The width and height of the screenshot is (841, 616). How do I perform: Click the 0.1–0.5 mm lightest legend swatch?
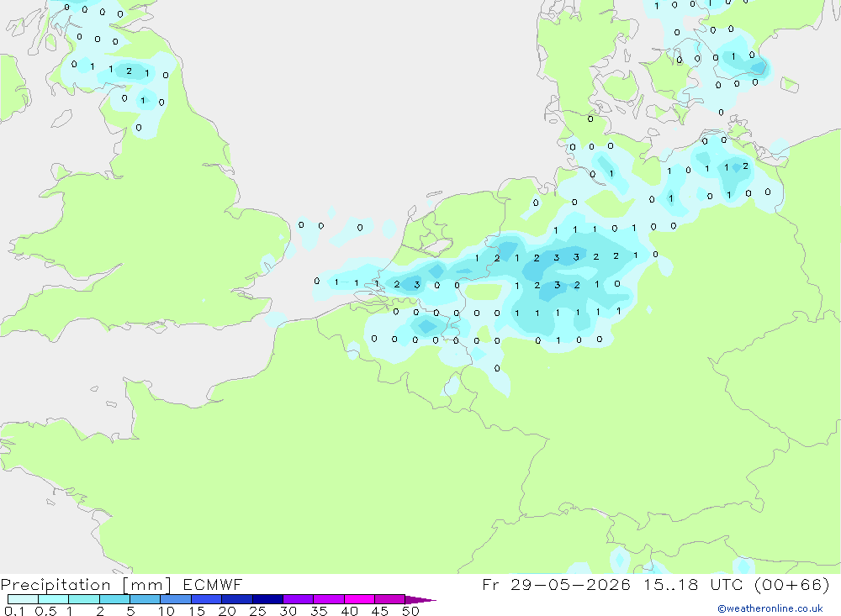[23, 599]
